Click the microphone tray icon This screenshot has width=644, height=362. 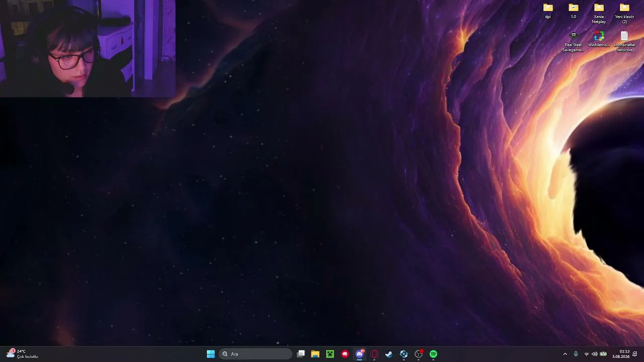pos(576,354)
